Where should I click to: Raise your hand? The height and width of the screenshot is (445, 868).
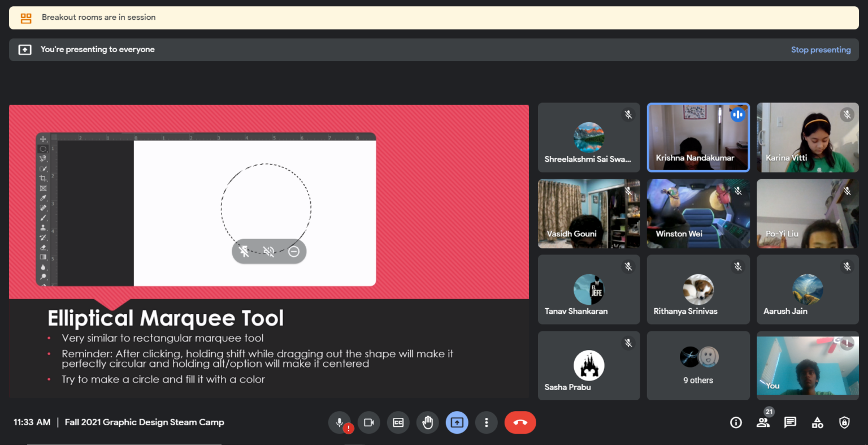point(428,422)
